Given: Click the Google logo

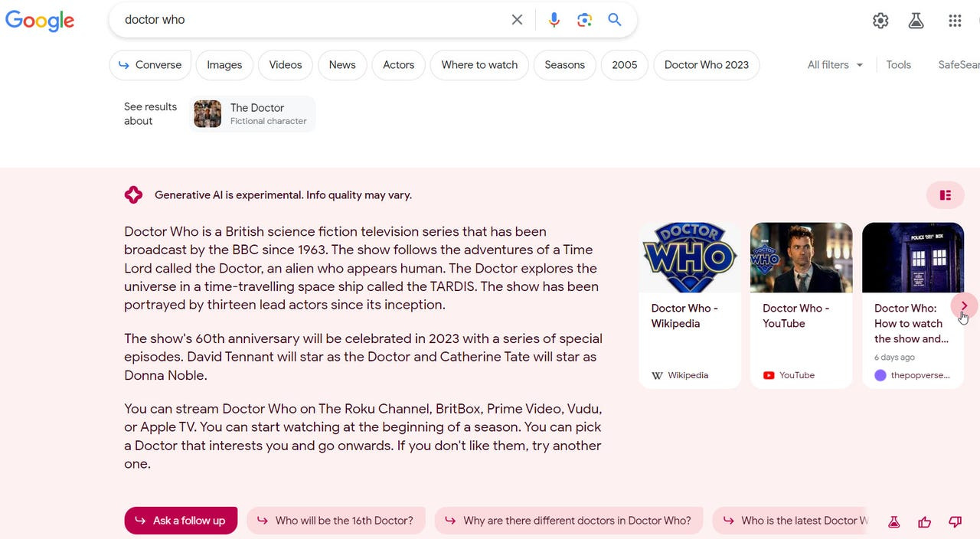Looking at the screenshot, I should (x=40, y=21).
